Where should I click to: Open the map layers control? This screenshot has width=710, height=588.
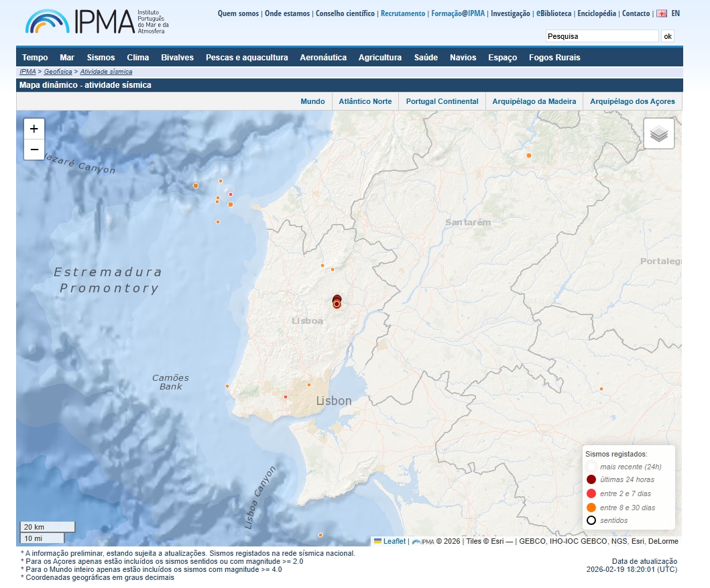click(658, 134)
